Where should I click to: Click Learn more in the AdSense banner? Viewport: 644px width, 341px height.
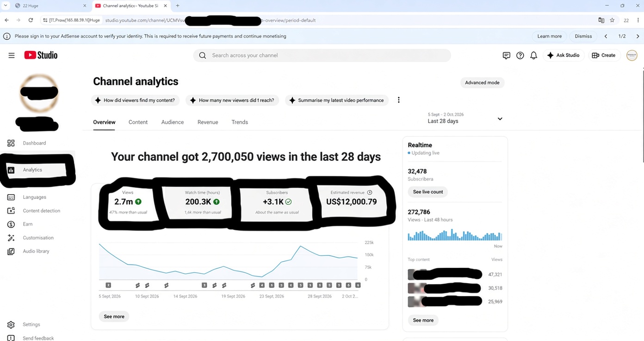(x=550, y=36)
